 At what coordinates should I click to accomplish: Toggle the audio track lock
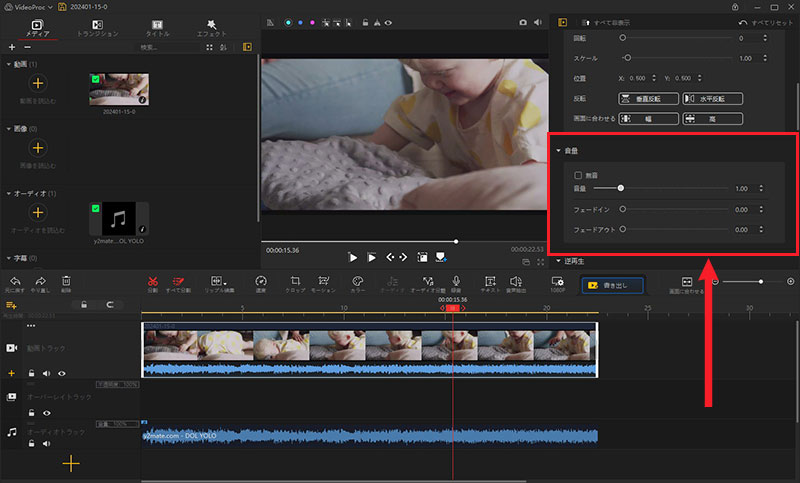click(31, 444)
